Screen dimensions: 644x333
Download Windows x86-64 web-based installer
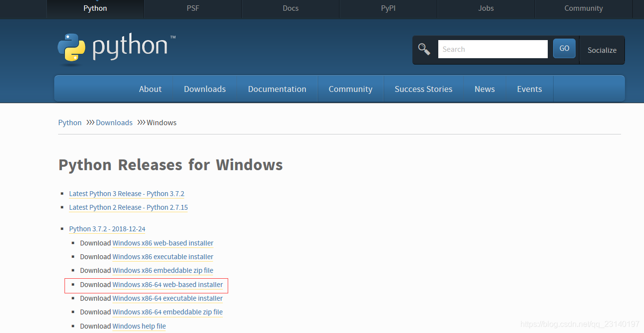click(168, 285)
